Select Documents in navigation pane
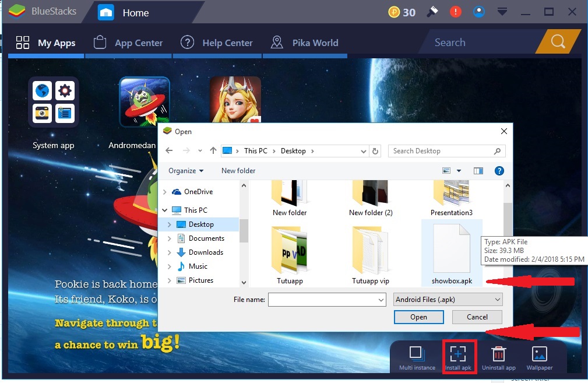The height and width of the screenshot is (383, 588). [x=200, y=238]
